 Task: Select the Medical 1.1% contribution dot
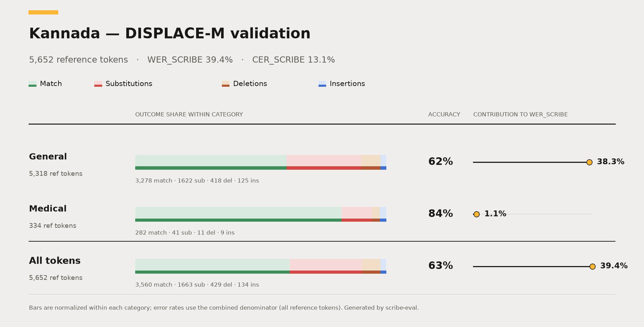pos(476,214)
